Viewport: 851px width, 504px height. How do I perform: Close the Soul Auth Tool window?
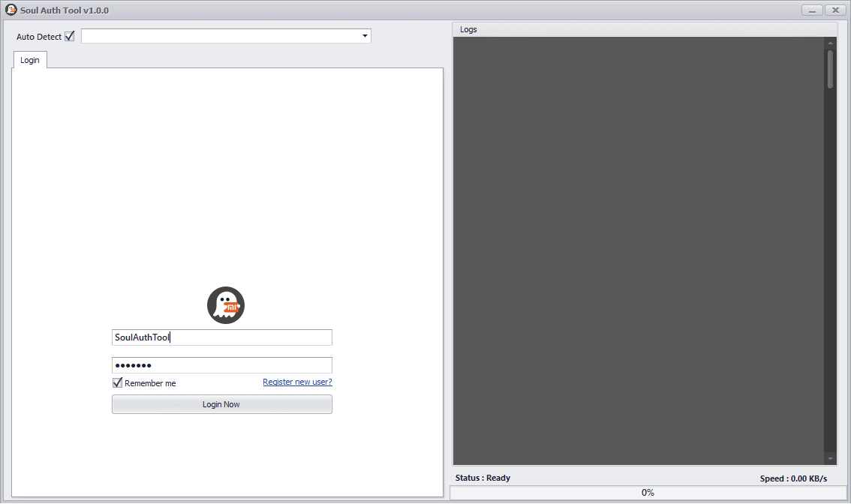835,10
